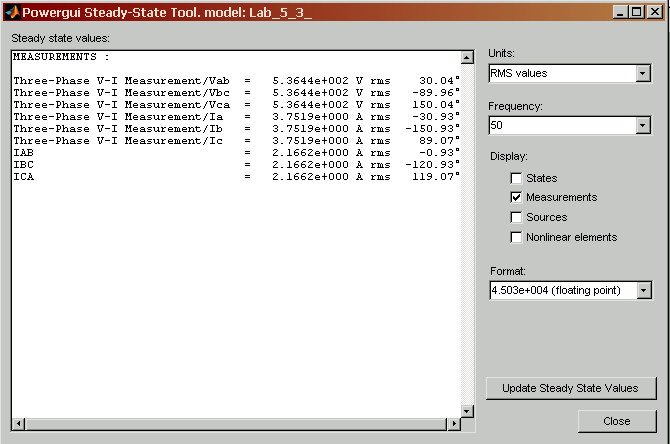Click the 119.07° angle value

click(435, 176)
